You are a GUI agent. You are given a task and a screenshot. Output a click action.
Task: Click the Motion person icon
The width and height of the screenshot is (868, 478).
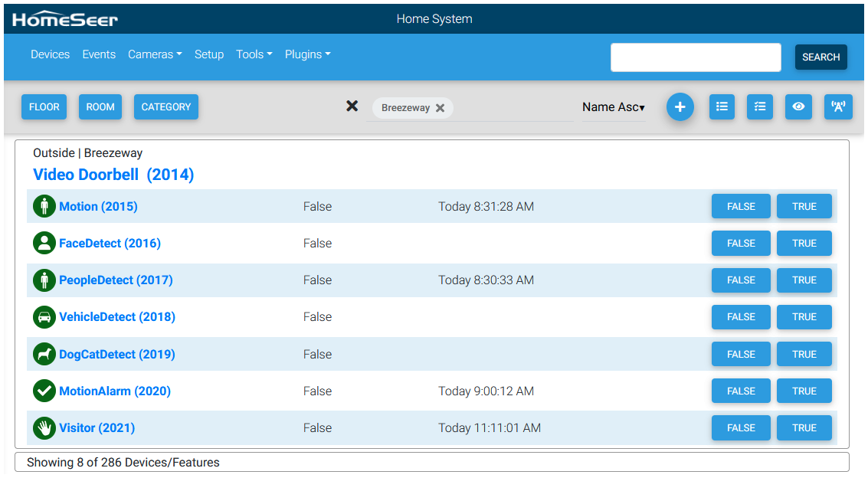(x=44, y=206)
